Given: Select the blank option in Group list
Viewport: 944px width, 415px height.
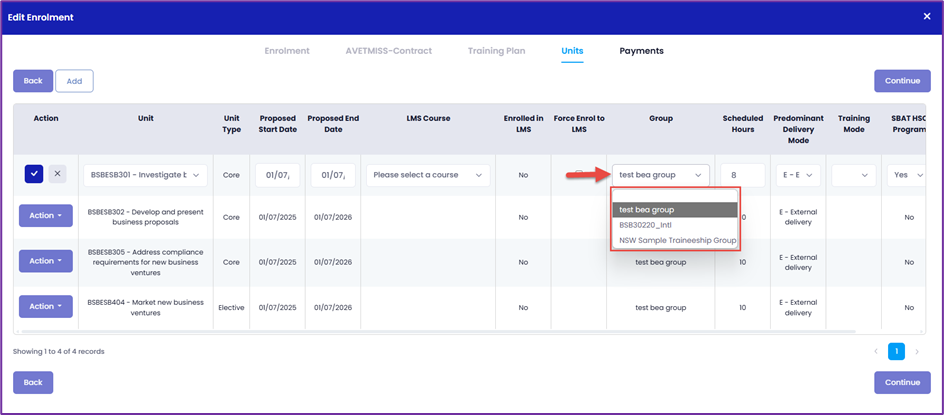Looking at the screenshot, I should point(674,196).
